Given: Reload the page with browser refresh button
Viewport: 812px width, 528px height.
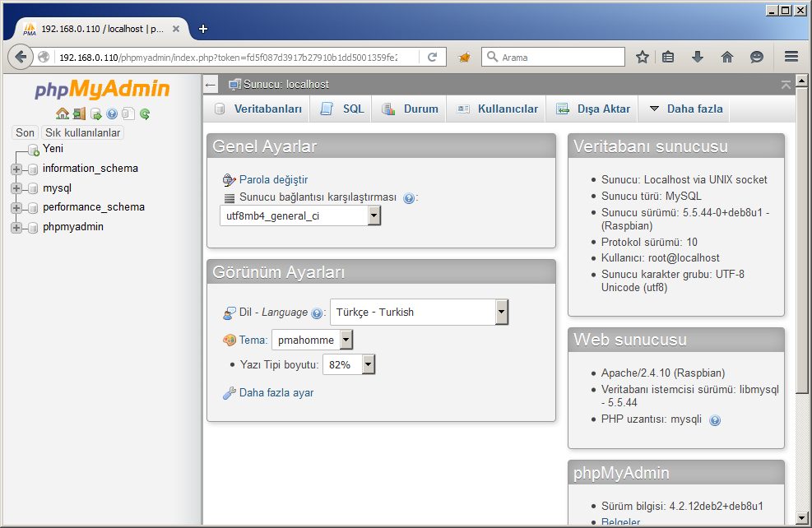Looking at the screenshot, I should (x=433, y=57).
